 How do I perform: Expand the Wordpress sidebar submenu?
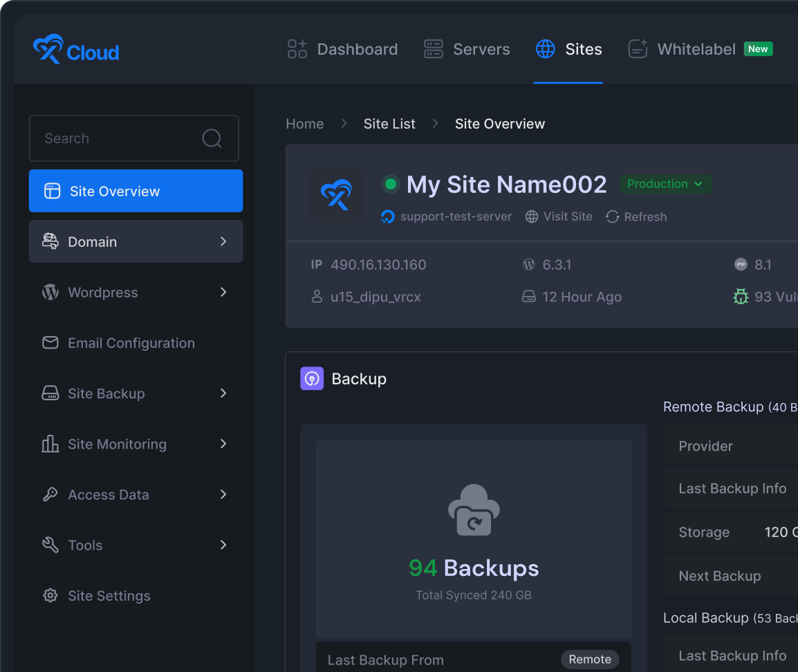point(223,292)
